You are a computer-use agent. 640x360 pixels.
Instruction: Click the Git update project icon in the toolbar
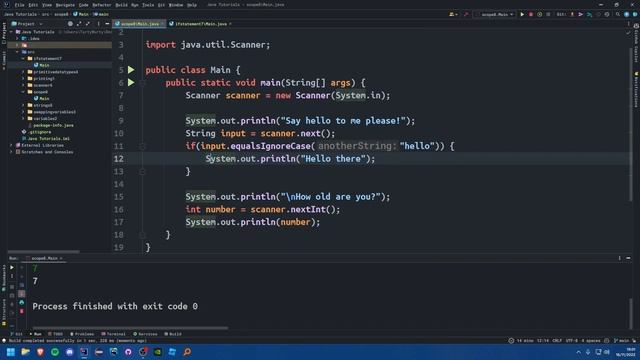pyautogui.click(x=572, y=14)
